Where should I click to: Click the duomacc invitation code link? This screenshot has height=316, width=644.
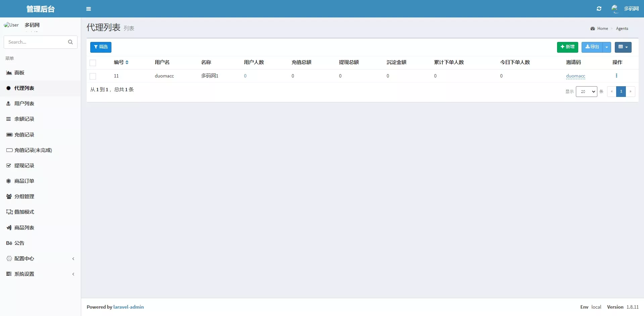point(576,76)
